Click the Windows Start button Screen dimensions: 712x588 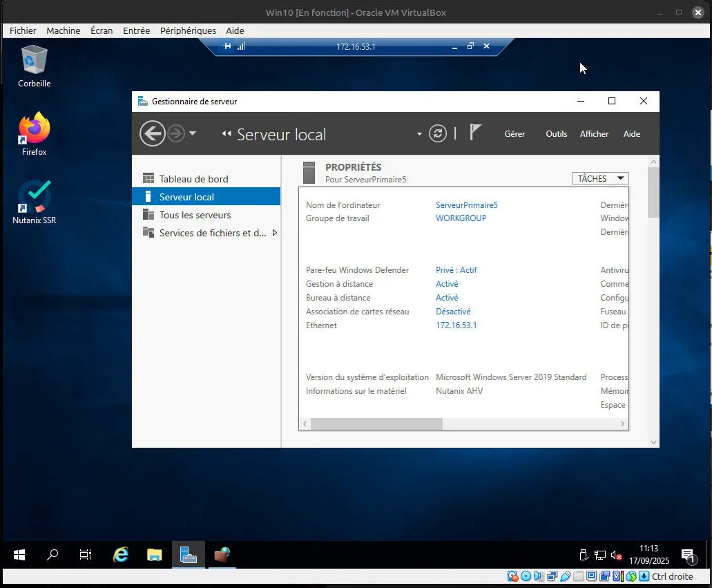point(19,554)
